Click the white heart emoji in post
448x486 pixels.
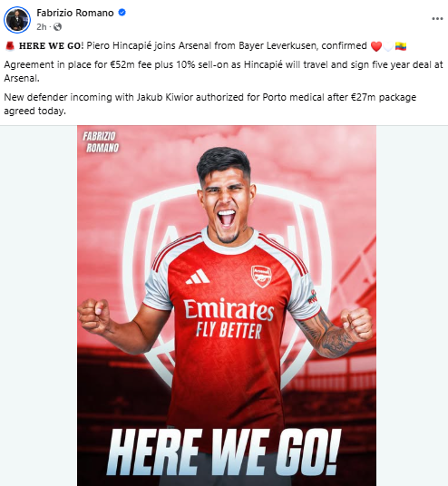[388, 46]
